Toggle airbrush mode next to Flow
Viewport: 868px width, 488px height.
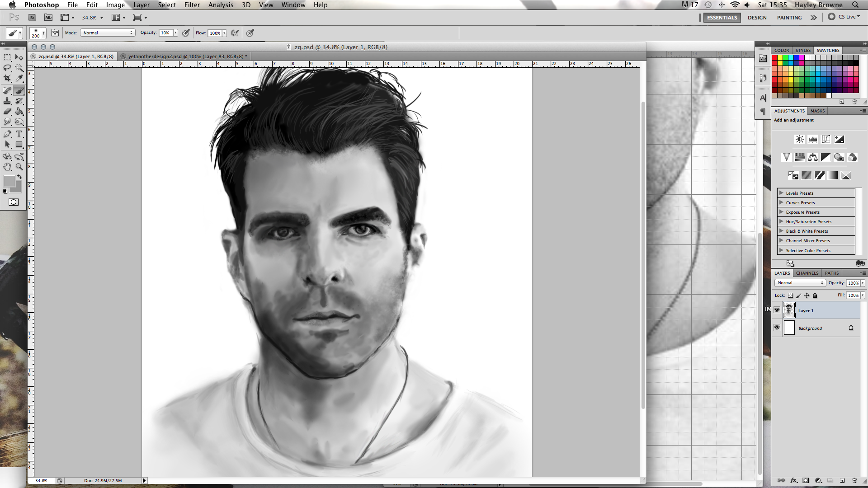point(235,33)
